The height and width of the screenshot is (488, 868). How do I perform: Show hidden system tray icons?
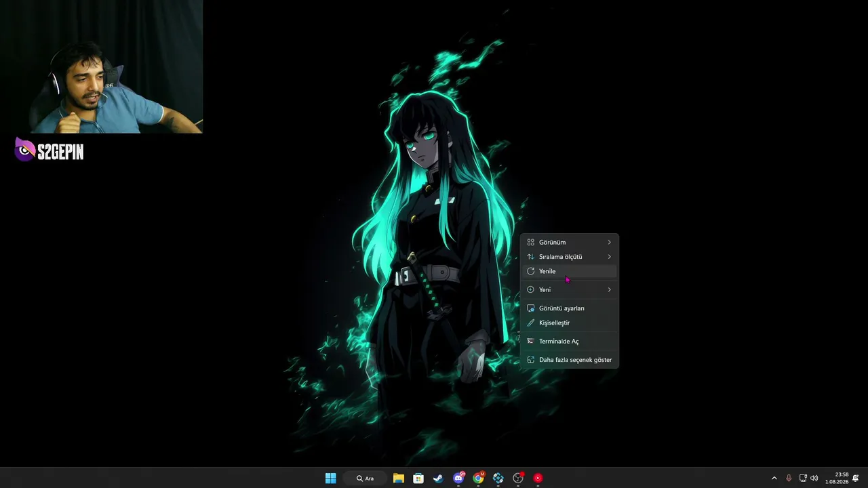(x=774, y=478)
